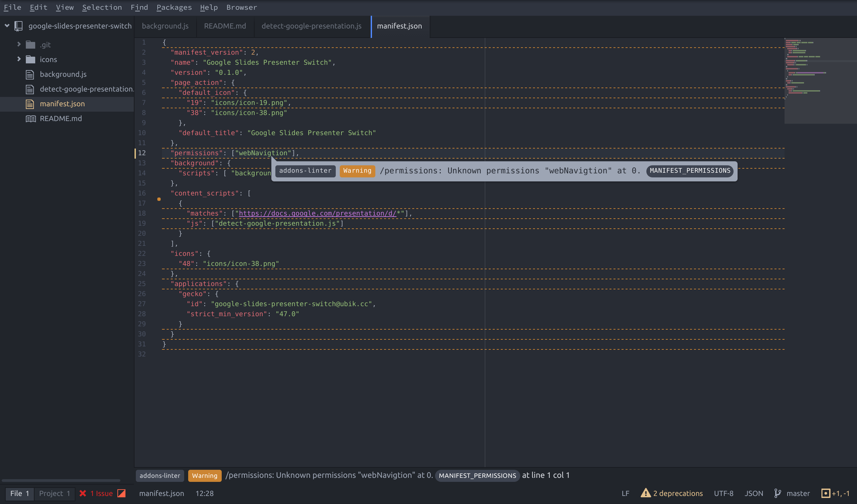Viewport: 857px width, 504px height.
Task: Open background.js from the tree view
Action: click(x=63, y=74)
